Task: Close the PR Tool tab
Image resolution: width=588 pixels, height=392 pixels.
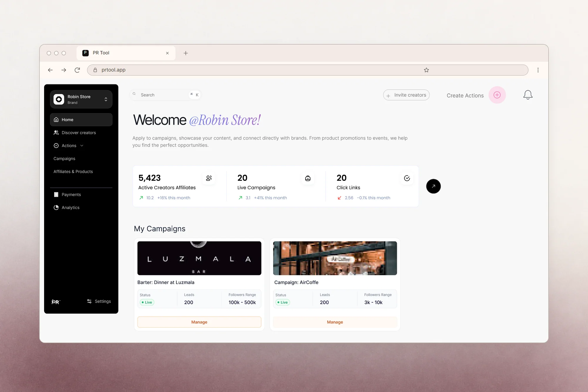Action: click(x=167, y=53)
